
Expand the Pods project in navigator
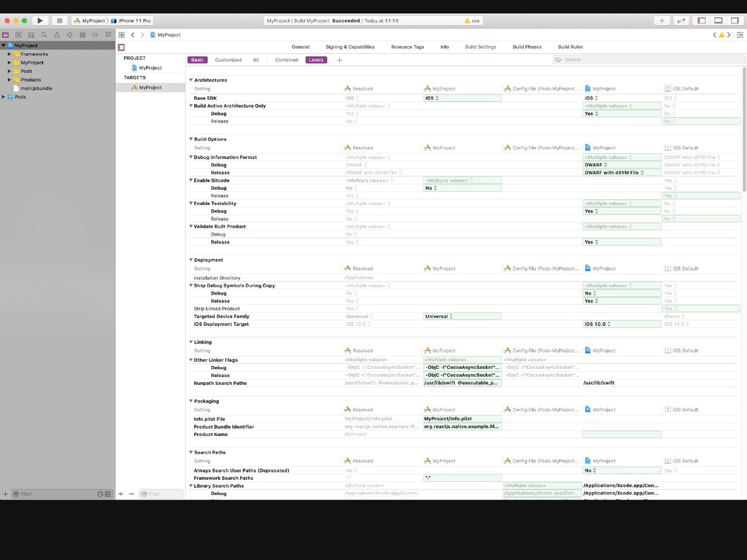pyautogui.click(x=4, y=97)
